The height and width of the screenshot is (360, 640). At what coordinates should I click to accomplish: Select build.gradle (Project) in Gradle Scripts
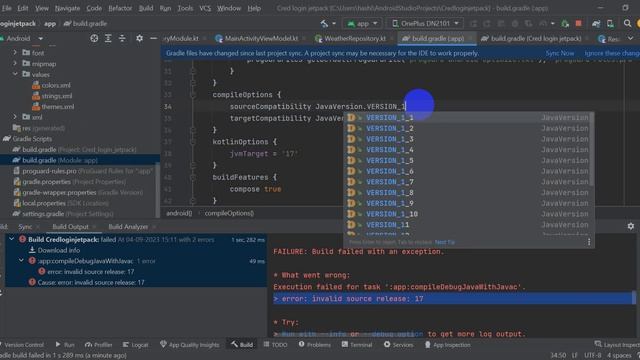pos(74,149)
